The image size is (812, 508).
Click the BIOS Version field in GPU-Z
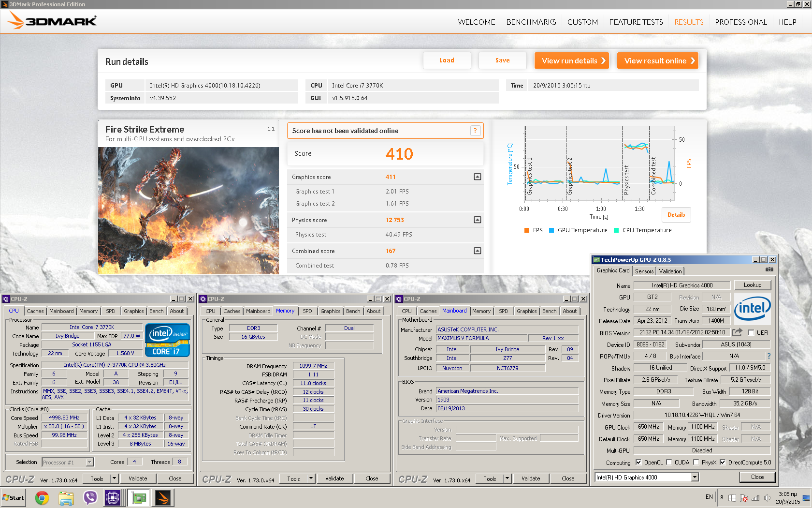(x=682, y=332)
